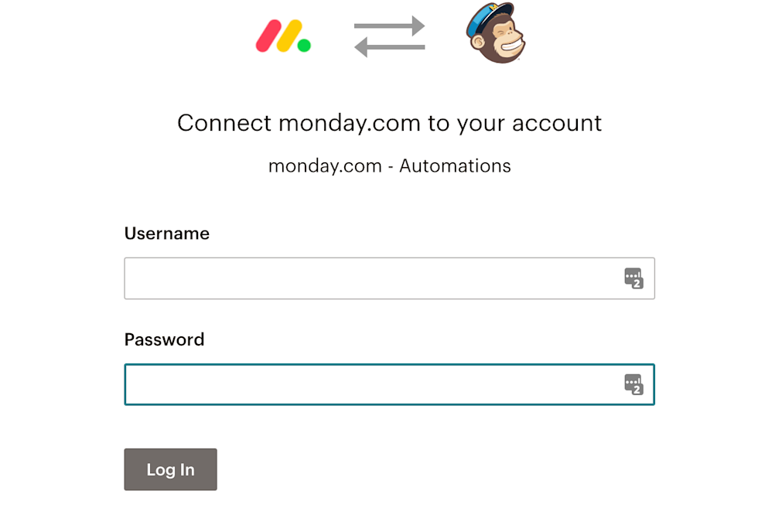
Task: Open the password manager icon in Password field
Action: [632, 384]
